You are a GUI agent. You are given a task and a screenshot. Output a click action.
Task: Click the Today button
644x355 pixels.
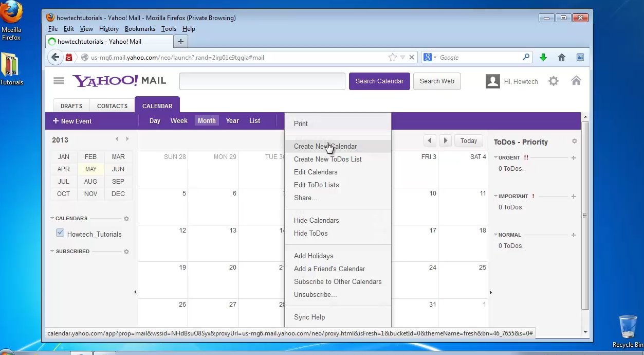(469, 140)
